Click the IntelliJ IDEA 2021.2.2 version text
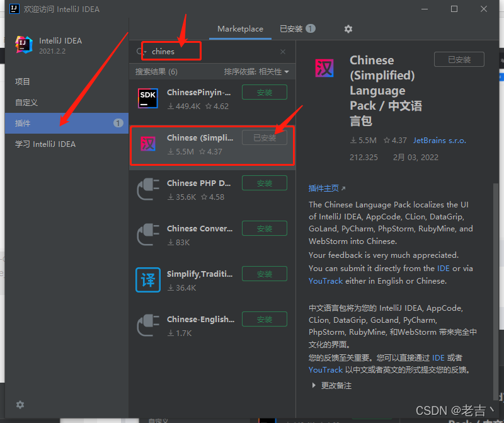The width and height of the screenshot is (504, 423). point(52,51)
